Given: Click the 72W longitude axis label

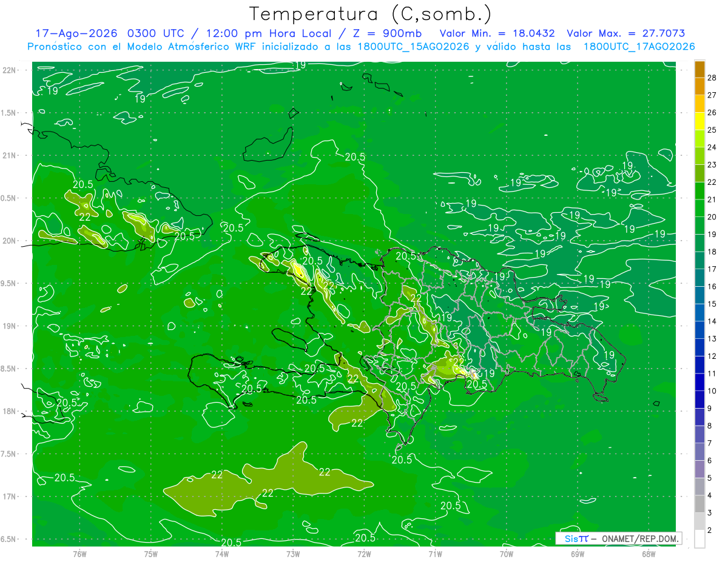Looking at the screenshot, I should pos(364,554).
